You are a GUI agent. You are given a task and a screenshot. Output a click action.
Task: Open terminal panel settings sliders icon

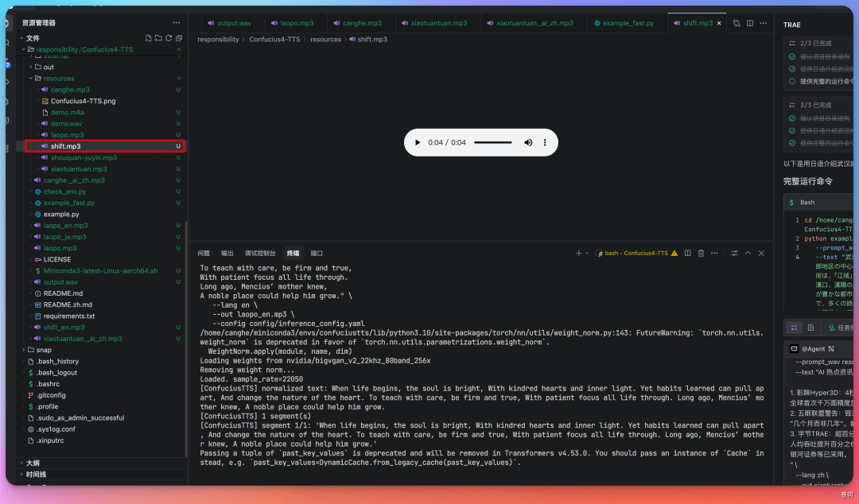[734, 253]
